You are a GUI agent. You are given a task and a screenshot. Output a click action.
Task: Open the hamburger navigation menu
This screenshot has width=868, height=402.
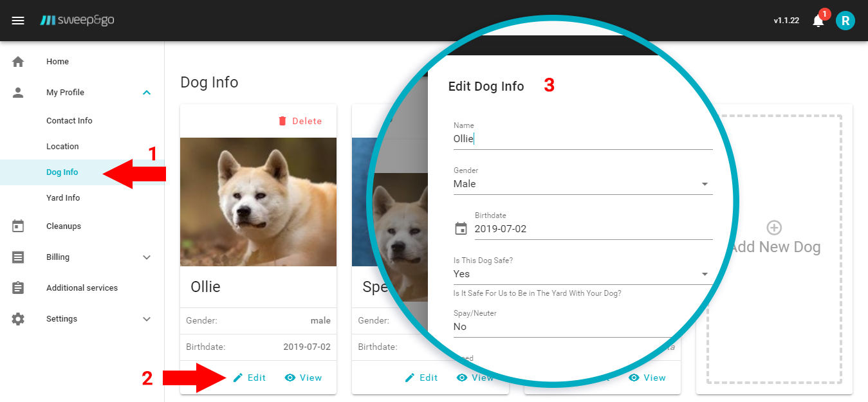[18, 20]
